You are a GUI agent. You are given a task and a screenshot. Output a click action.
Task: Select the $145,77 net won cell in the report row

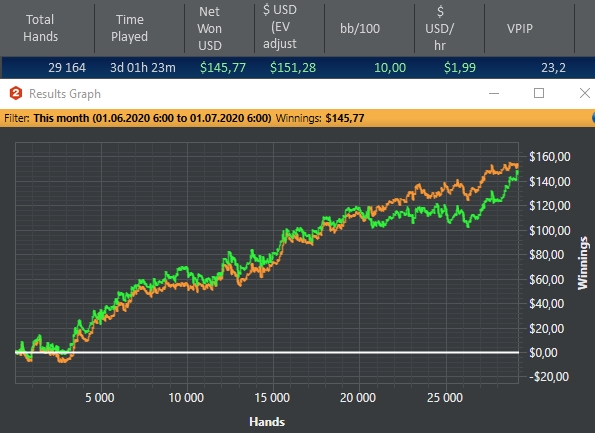223,68
